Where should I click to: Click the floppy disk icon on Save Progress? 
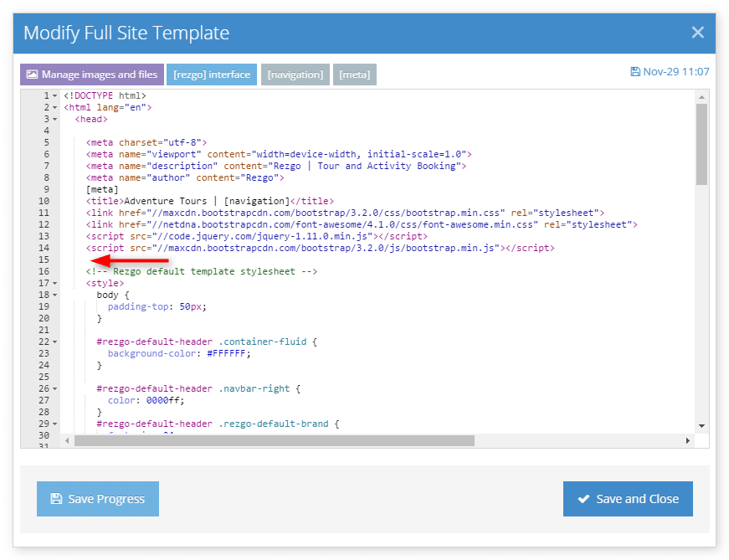pyautogui.click(x=56, y=499)
